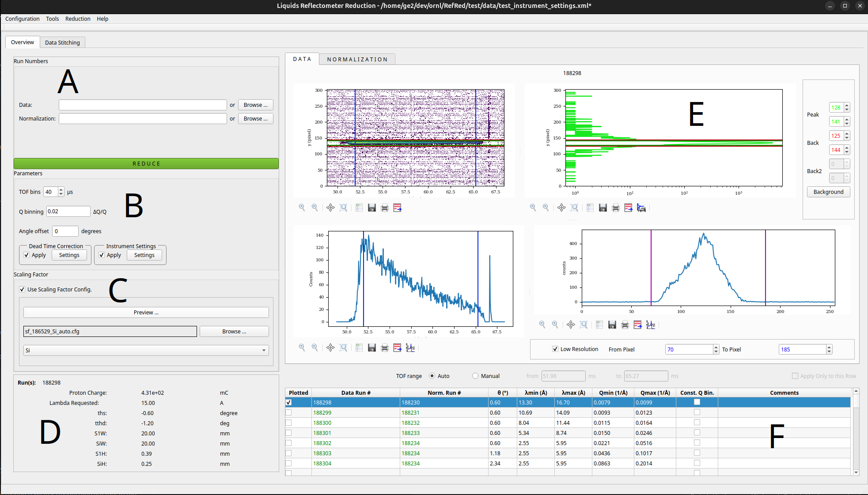This screenshot has height=495, width=868.
Task: Select Manual TOF range
Action: 475,376
